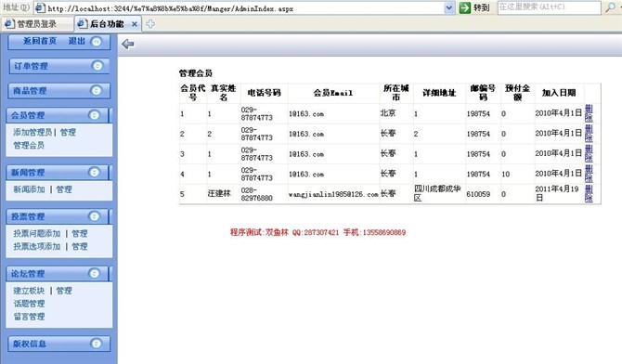Open 投票问题添加 link
This screenshot has height=364, width=622.
(x=37, y=233)
